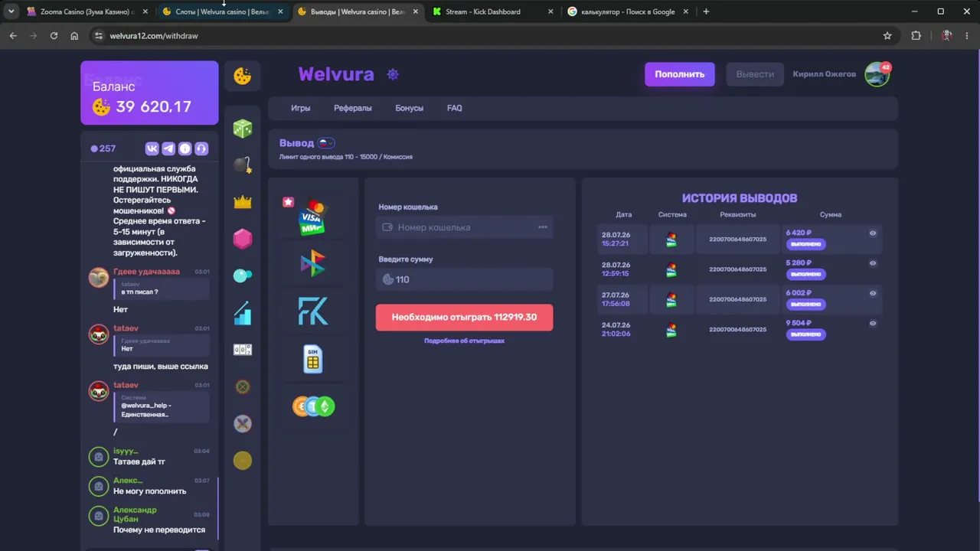Open the teal bubbles game

coord(243,275)
